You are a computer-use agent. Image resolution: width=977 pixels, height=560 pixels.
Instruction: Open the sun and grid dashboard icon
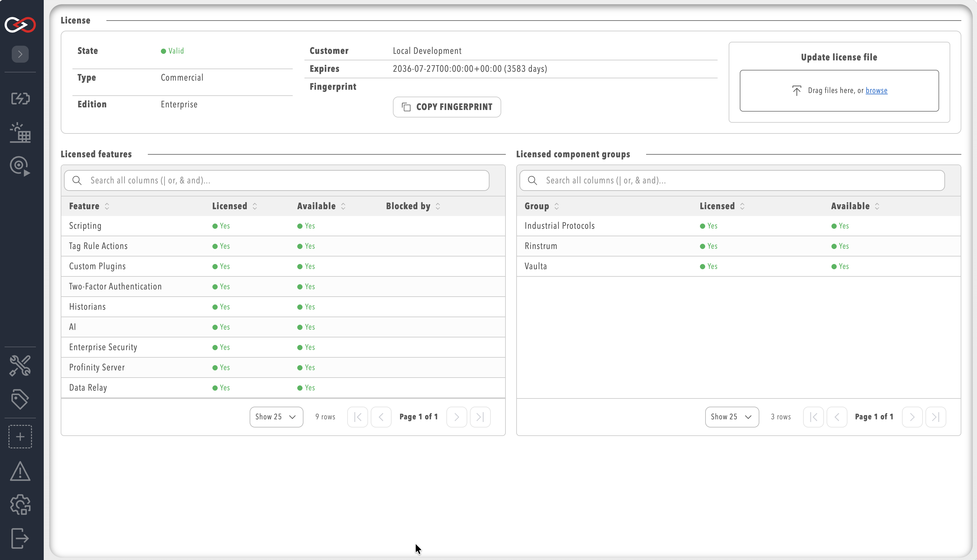(x=20, y=133)
